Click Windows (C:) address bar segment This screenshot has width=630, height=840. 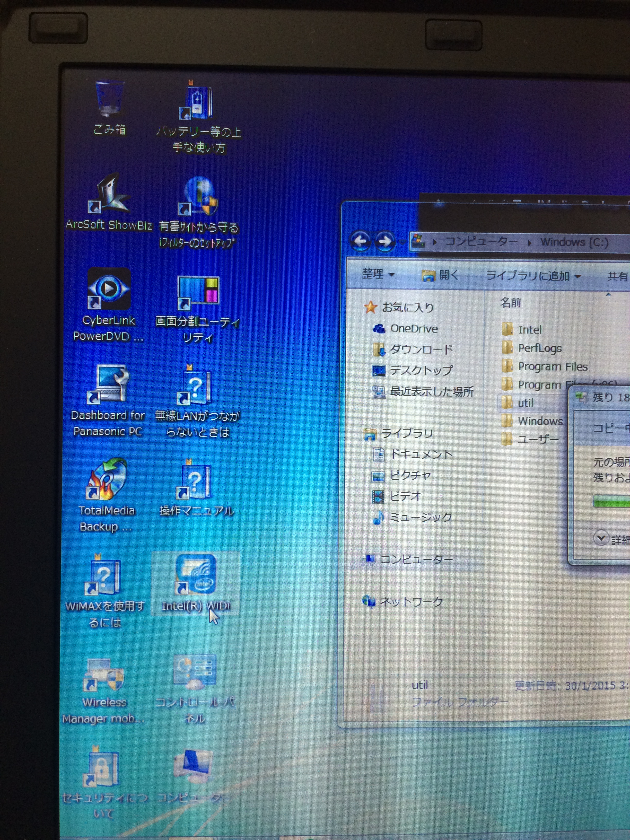pos(574,242)
